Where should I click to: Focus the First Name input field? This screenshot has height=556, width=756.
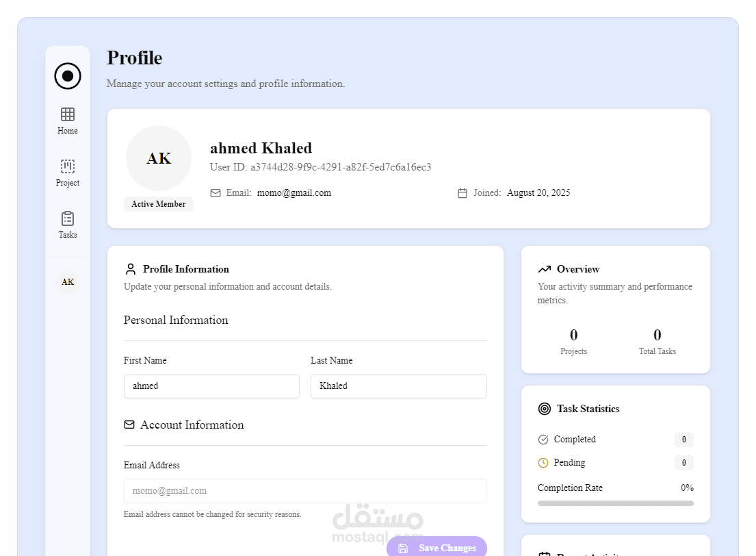point(211,386)
